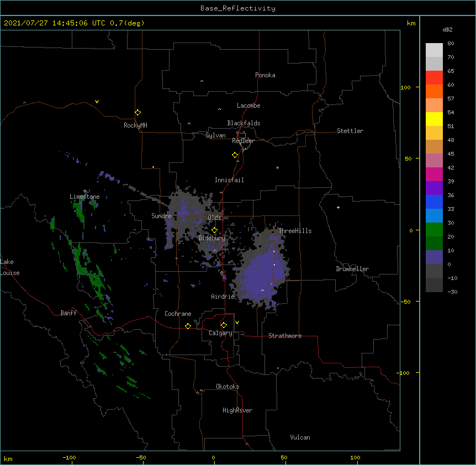476x465 pixels.
Task: Click the Okotoks label
Action: point(228,387)
